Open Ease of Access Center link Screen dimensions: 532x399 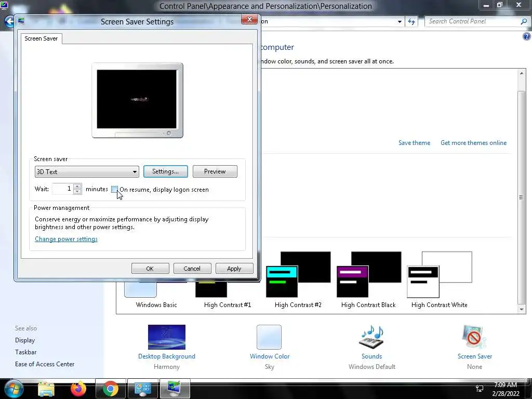point(45,364)
